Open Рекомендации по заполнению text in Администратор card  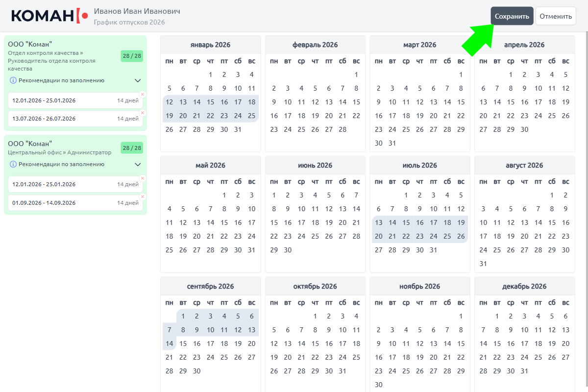[61, 165]
